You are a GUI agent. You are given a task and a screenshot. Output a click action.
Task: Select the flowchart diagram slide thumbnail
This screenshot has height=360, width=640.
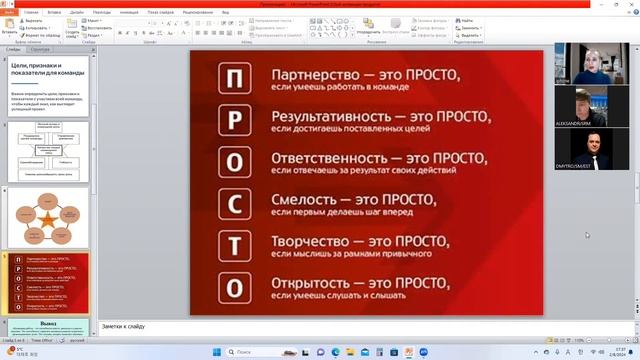point(48,152)
